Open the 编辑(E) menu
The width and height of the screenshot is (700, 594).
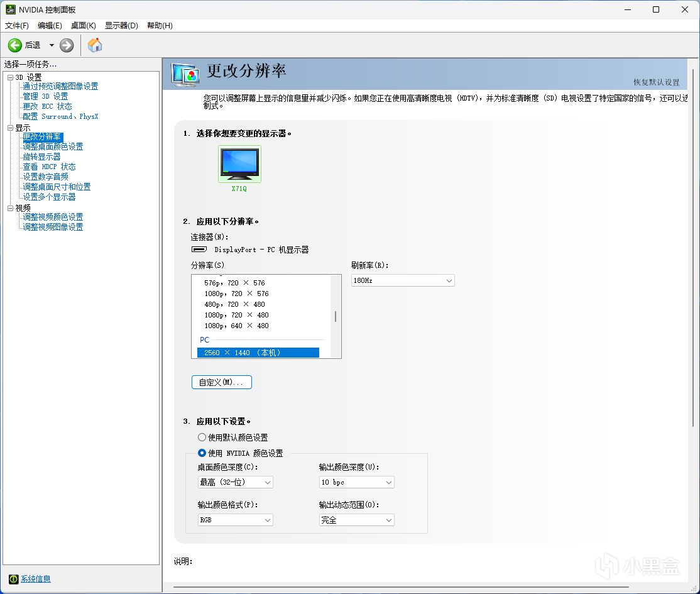point(50,25)
